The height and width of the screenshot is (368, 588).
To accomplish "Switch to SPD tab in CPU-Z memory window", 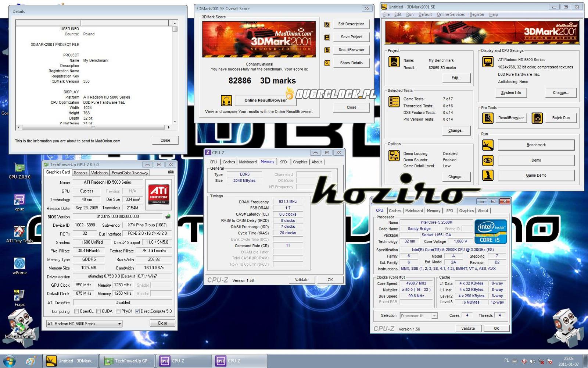I will click(283, 162).
